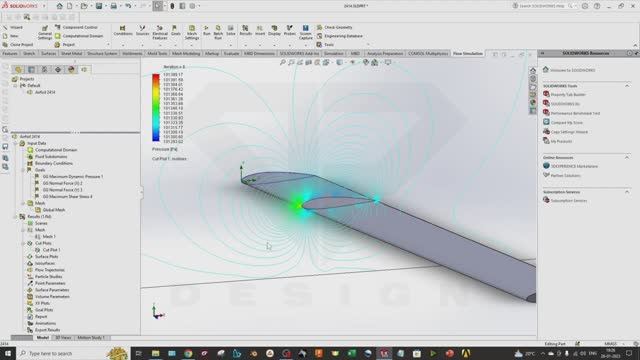Screen dimensions: 640x360
Task: Click the Conditions ribbon icon
Action: 122,31
